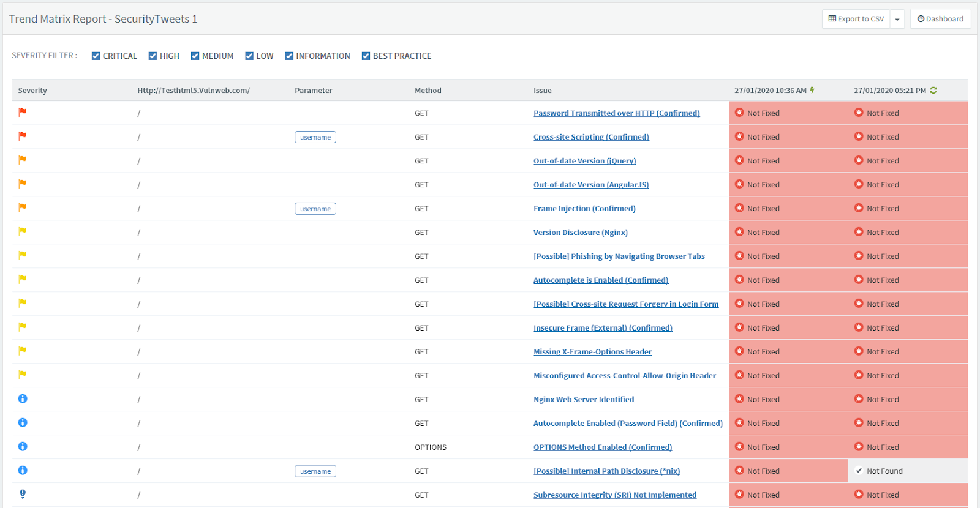Click the 10:36 AM Not Fixed icon for OPTIONS Method
Viewport: 980px width, 508px height.
click(x=739, y=447)
